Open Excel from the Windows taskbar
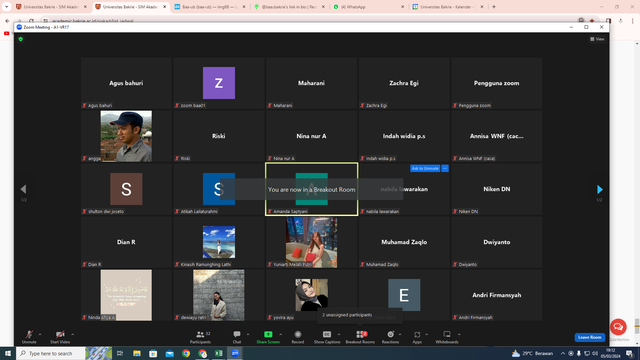The width and height of the screenshot is (640, 360). click(219, 353)
